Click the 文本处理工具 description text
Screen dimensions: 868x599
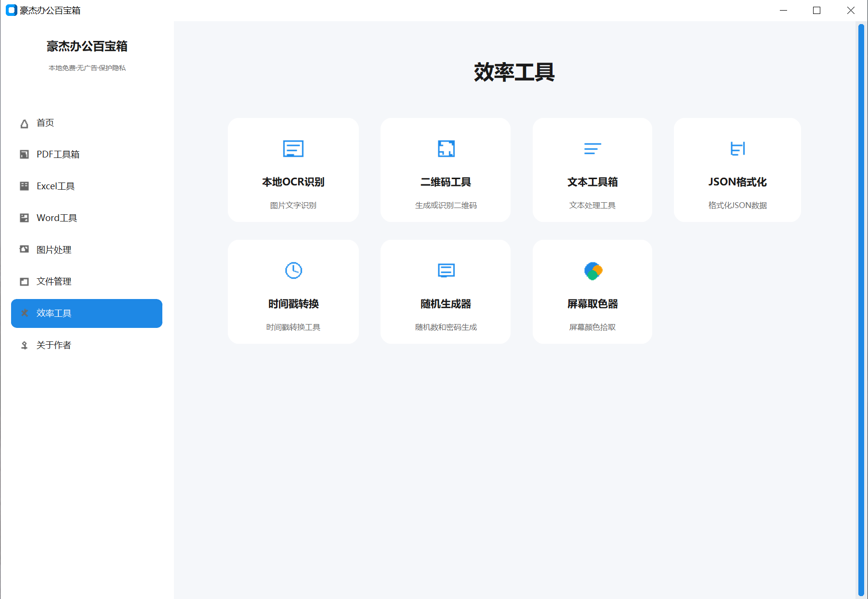(x=592, y=206)
